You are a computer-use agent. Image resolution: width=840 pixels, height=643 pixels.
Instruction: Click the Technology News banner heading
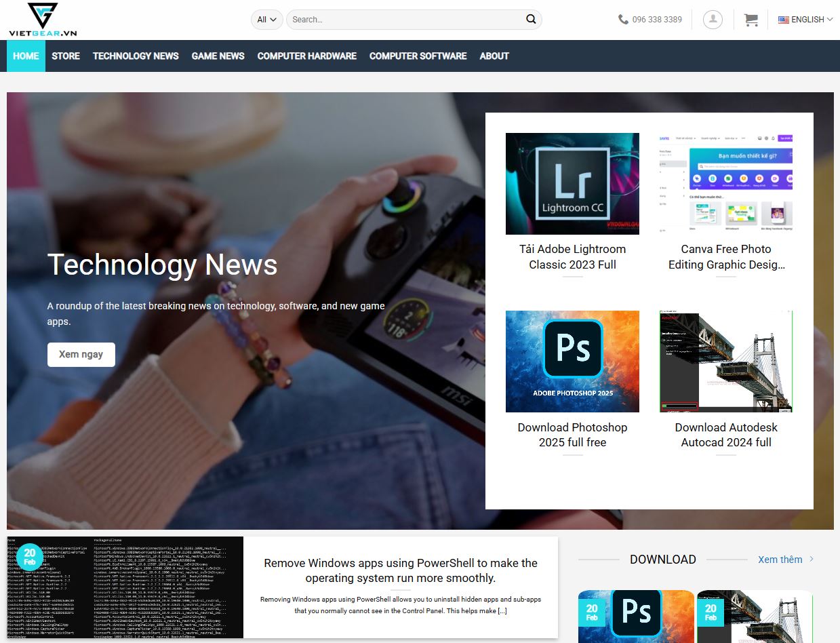pos(163,264)
